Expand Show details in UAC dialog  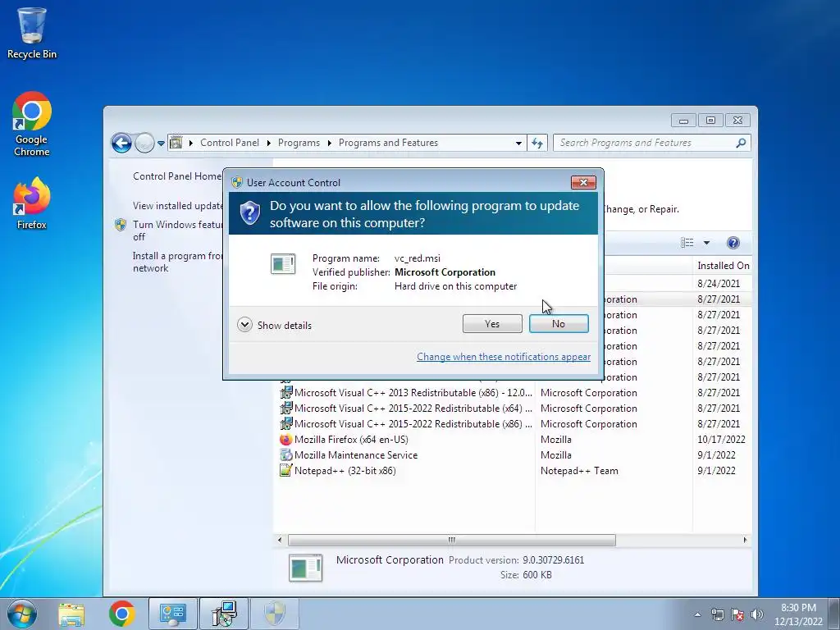[x=274, y=325]
